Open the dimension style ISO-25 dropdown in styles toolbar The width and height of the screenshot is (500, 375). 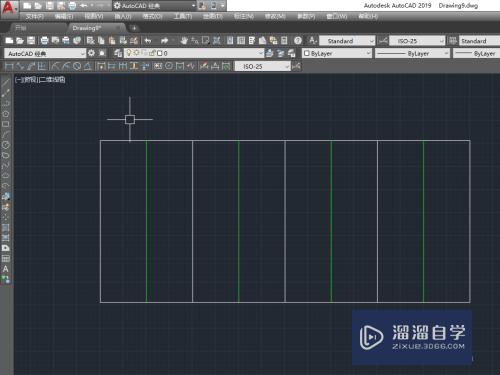pos(417,41)
